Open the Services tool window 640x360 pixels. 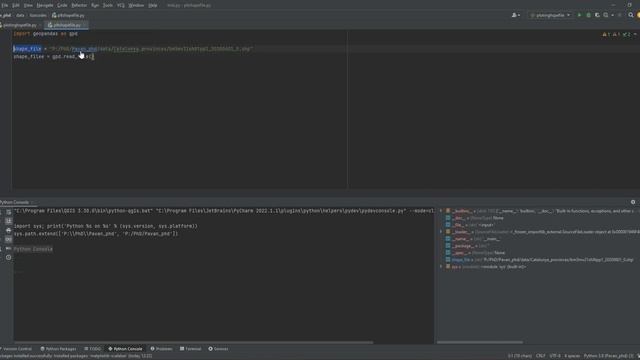point(218,349)
